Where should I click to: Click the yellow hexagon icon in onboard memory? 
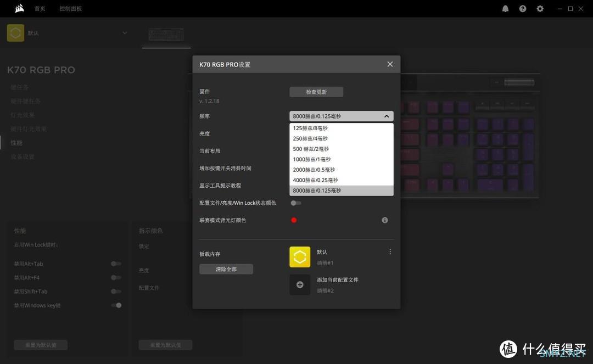[x=300, y=257]
